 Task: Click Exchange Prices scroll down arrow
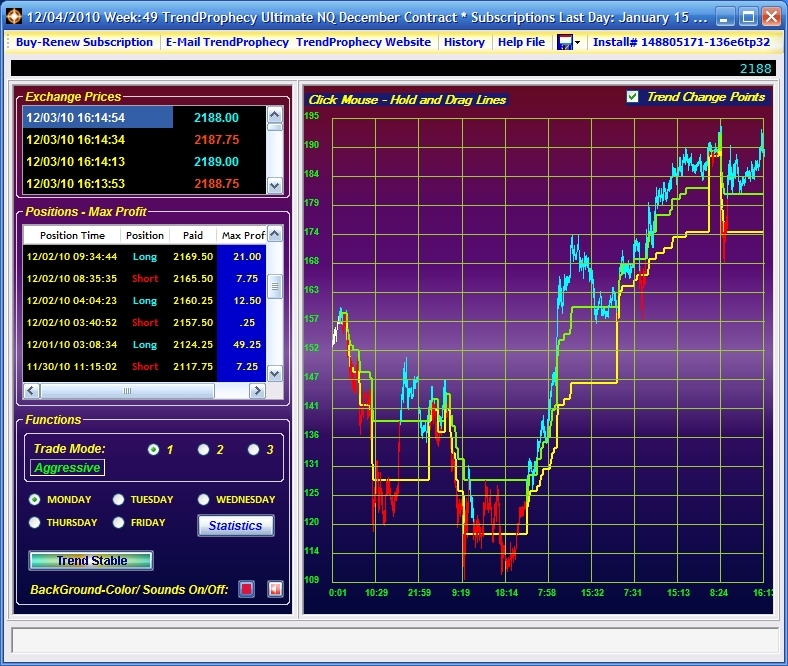coord(274,185)
